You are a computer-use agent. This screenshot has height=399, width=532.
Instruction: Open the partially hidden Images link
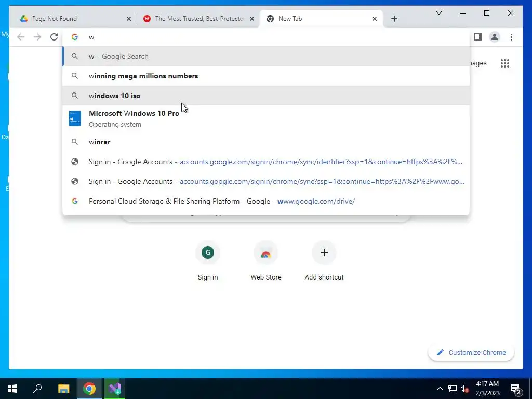tap(478, 63)
